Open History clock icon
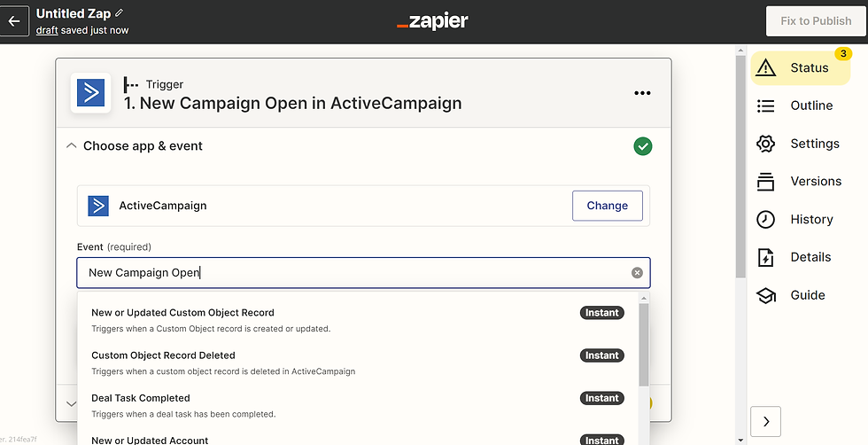 [x=765, y=220]
